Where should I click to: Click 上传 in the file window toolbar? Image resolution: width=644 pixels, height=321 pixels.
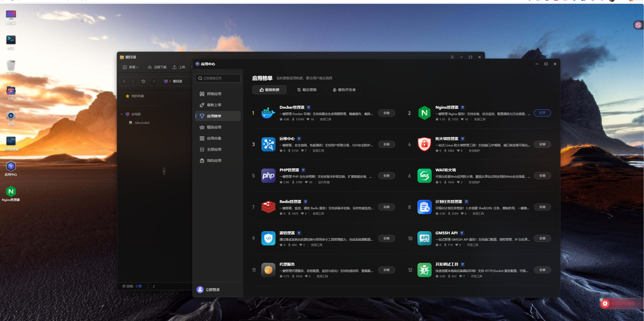tap(179, 67)
